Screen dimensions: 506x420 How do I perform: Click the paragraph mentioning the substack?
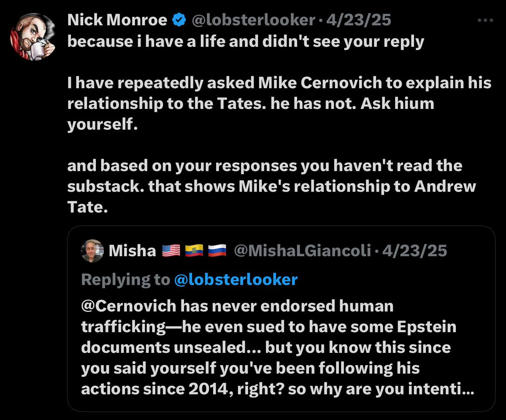tap(270, 186)
